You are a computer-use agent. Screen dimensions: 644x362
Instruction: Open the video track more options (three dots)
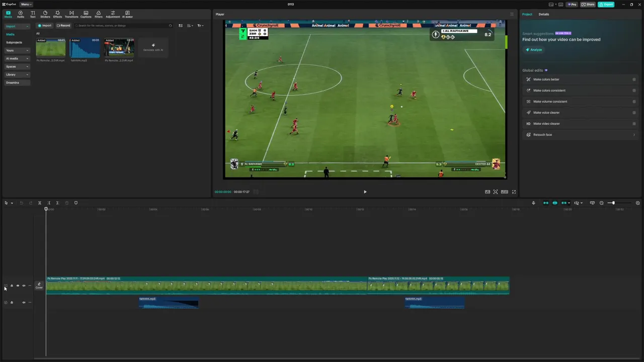click(30, 286)
